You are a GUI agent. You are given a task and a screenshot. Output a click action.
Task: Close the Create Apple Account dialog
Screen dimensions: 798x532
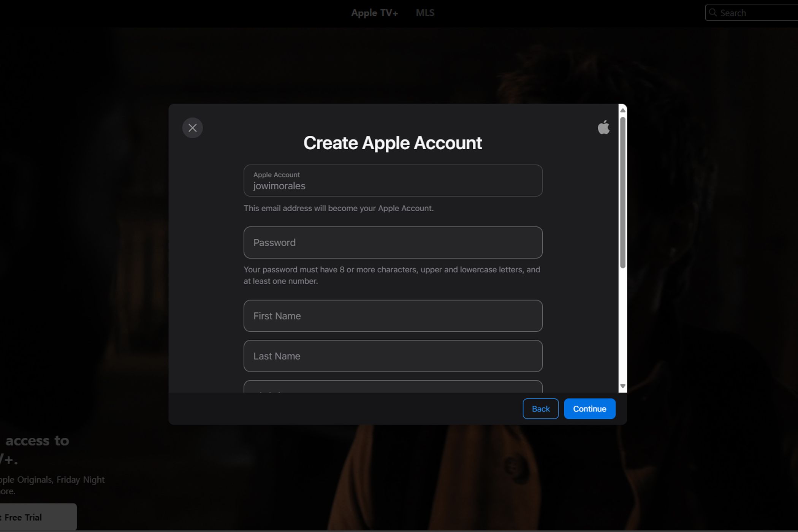click(x=192, y=128)
